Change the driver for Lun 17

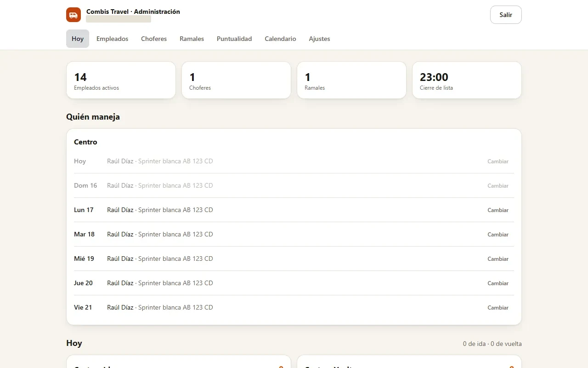pos(498,210)
